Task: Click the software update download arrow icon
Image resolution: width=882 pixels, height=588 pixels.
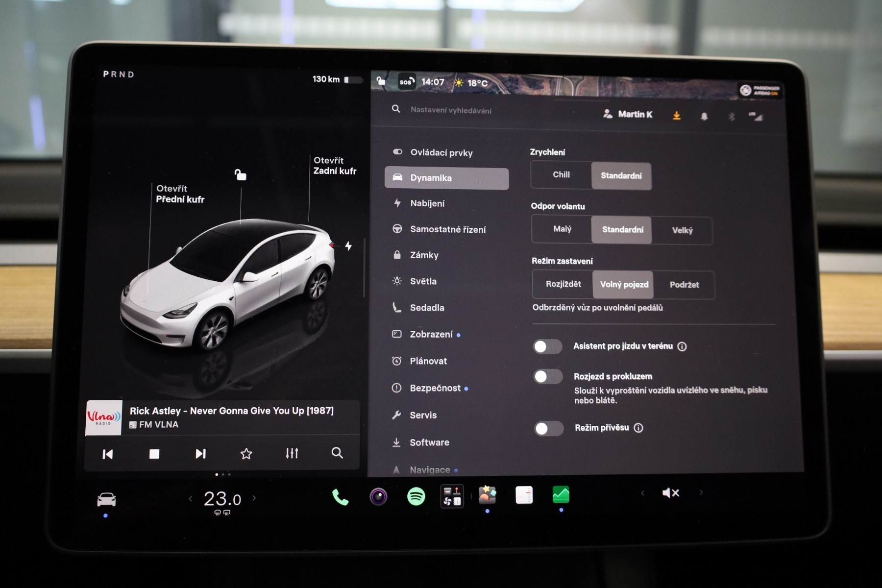Action: coord(677,116)
